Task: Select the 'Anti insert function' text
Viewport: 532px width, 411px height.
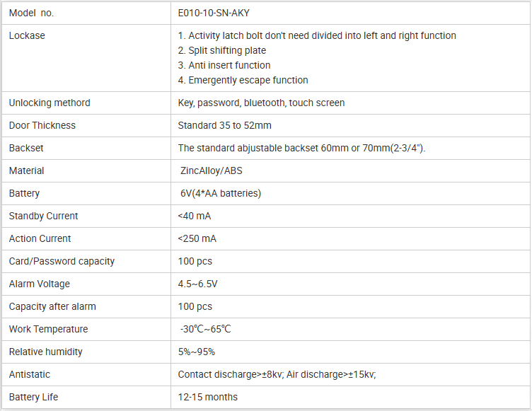Action: (224, 65)
